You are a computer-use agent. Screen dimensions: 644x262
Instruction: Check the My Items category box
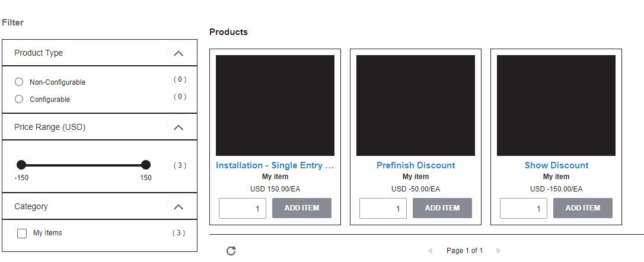tap(22, 234)
